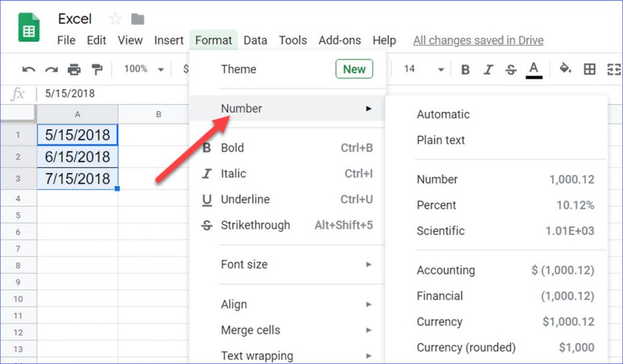Open the Data menu
This screenshot has width=623, height=364.
(255, 41)
